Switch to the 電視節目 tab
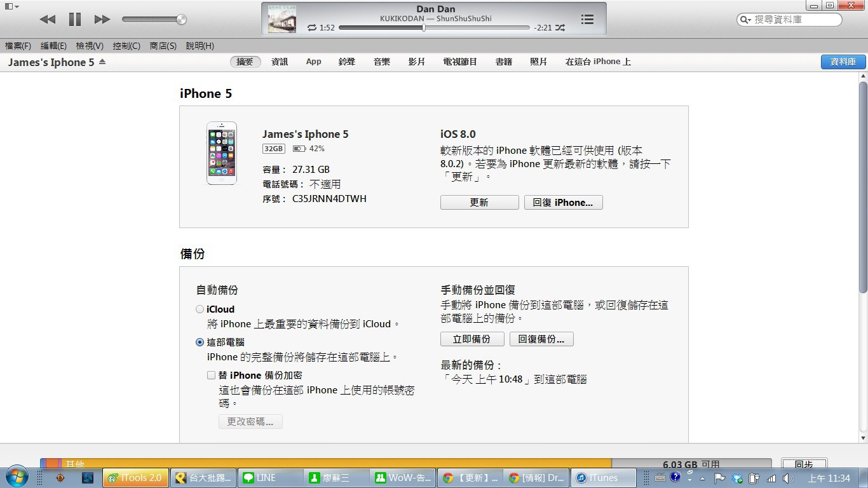 coord(460,62)
